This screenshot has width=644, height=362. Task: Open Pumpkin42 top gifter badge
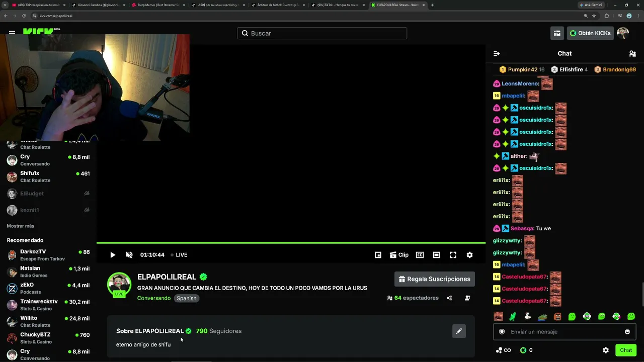pyautogui.click(x=522, y=70)
